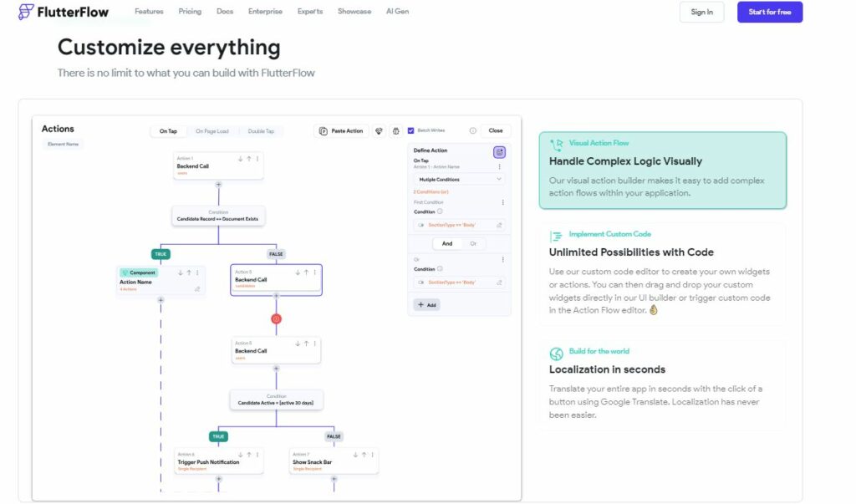Click the Add condition button
Screen dimensions: 856x504
coord(426,305)
